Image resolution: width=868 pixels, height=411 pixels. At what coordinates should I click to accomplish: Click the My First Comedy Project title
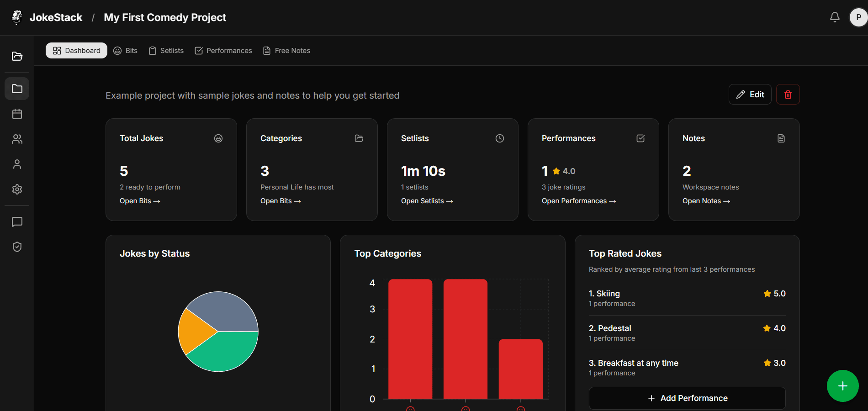pyautogui.click(x=165, y=17)
